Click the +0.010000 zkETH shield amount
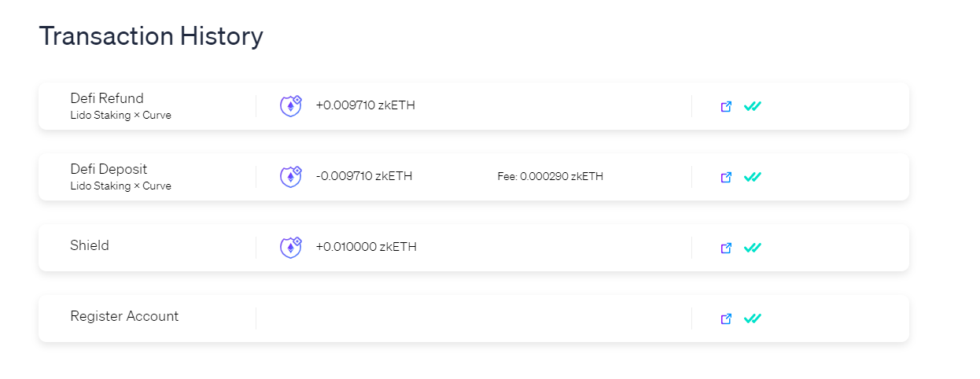The width and height of the screenshot is (980, 379). (x=366, y=247)
